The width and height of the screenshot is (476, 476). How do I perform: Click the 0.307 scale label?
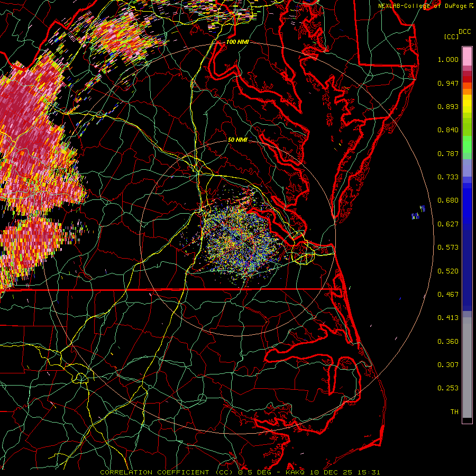coord(448,365)
